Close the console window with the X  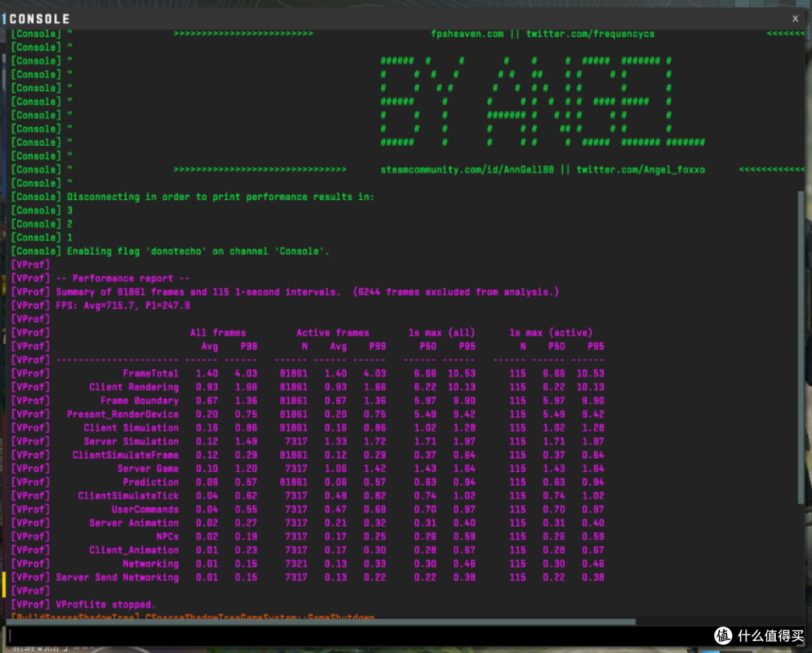[795, 19]
